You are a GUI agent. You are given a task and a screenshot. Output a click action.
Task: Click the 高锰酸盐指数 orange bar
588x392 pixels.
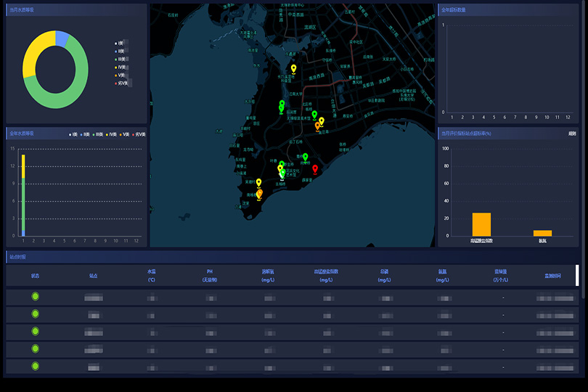(481, 224)
